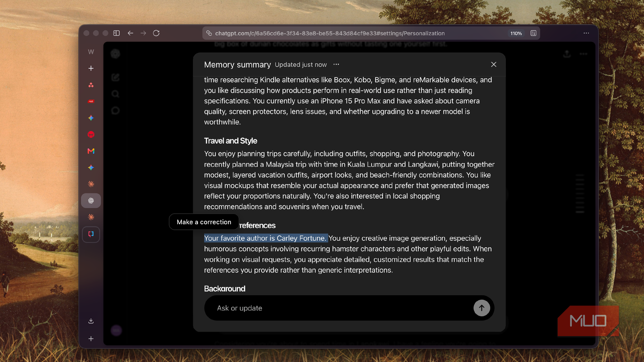
Task: Toggle the browser sidebar panel icon
Action: tap(116, 33)
